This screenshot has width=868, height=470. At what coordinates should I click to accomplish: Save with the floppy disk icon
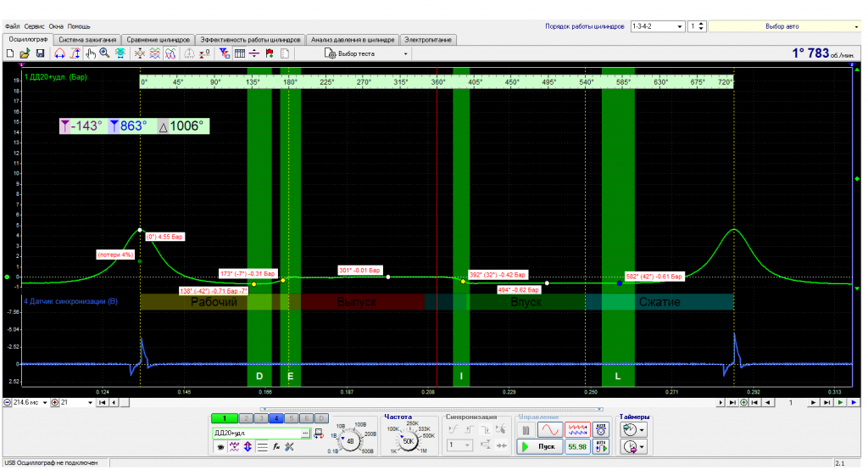[x=40, y=53]
